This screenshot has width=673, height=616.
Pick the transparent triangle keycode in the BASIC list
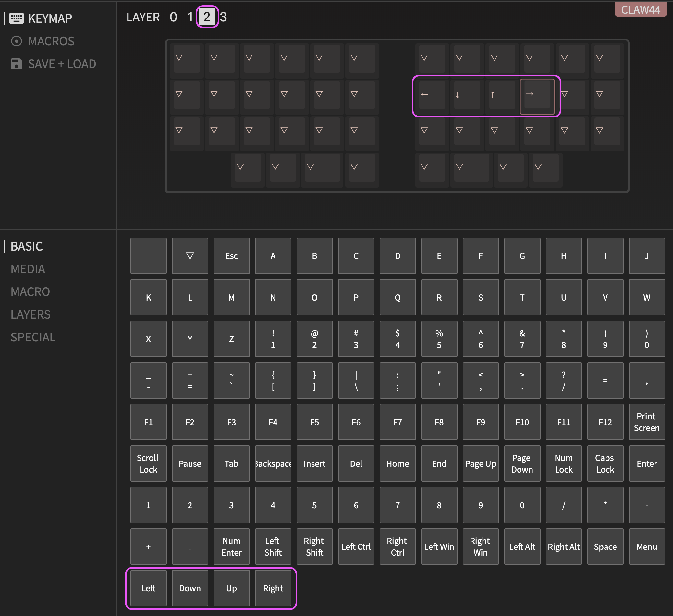click(190, 256)
